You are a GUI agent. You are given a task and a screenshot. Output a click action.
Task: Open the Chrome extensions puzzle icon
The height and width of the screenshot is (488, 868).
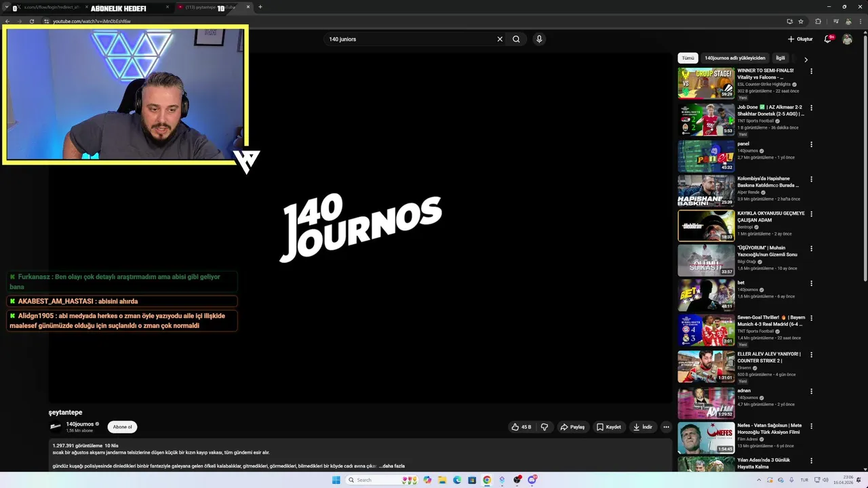coord(818,21)
